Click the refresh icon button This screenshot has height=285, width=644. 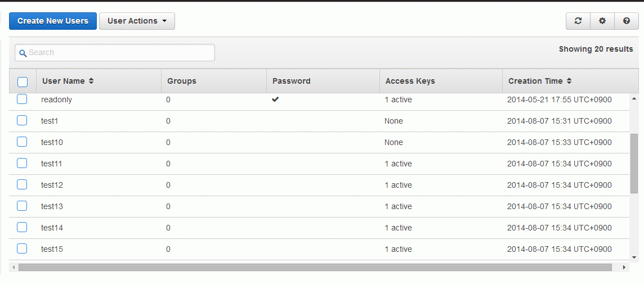pyautogui.click(x=578, y=21)
